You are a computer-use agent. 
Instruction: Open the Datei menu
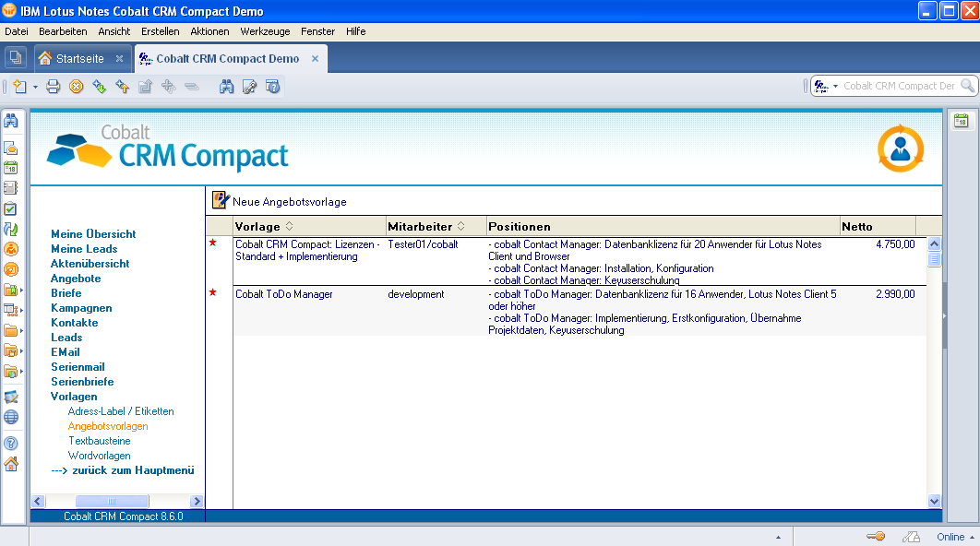click(17, 31)
